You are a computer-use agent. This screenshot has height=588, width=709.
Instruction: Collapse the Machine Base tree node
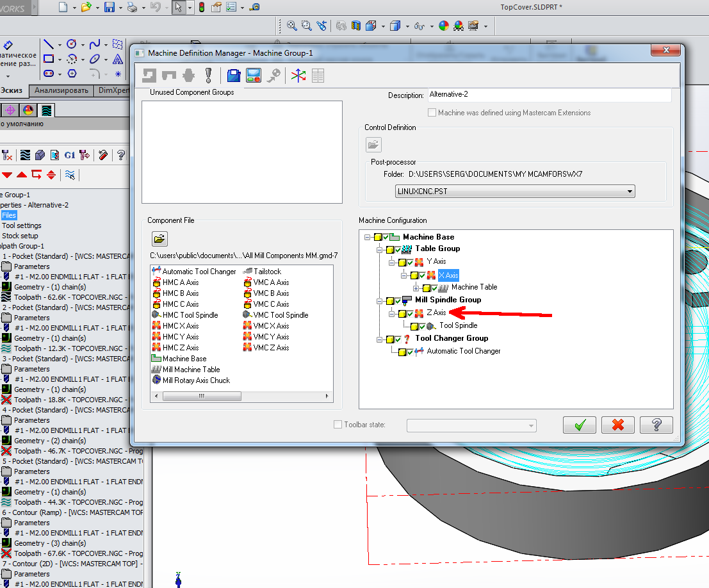click(367, 237)
